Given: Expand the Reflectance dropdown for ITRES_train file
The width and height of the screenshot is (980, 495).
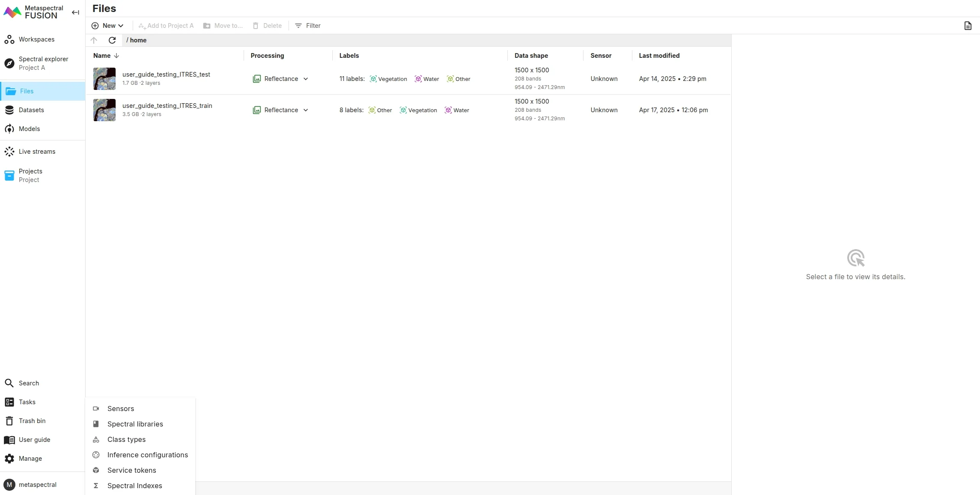Looking at the screenshot, I should pyautogui.click(x=306, y=110).
